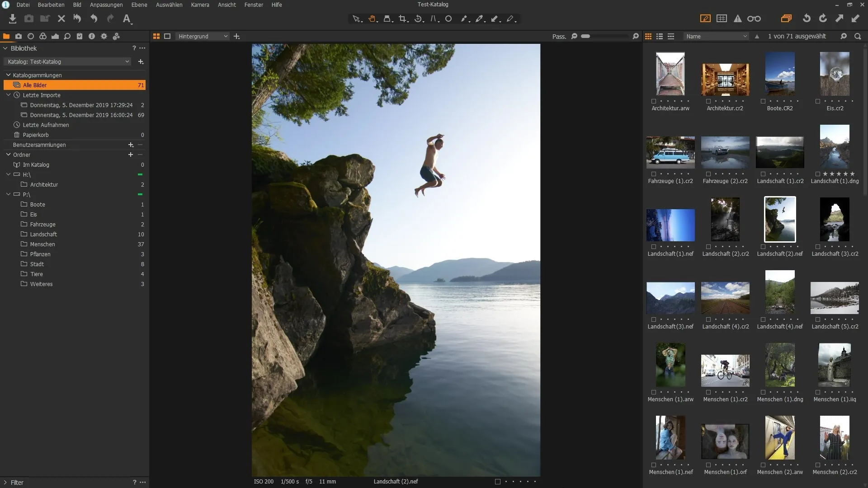Select the Crop tool
This screenshot has height=488, width=868.
pyautogui.click(x=403, y=19)
